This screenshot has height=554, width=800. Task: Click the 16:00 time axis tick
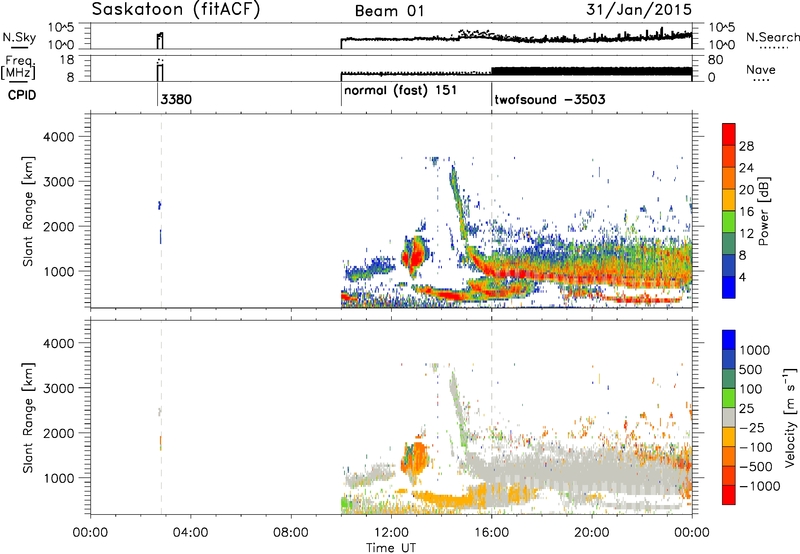point(492,533)
